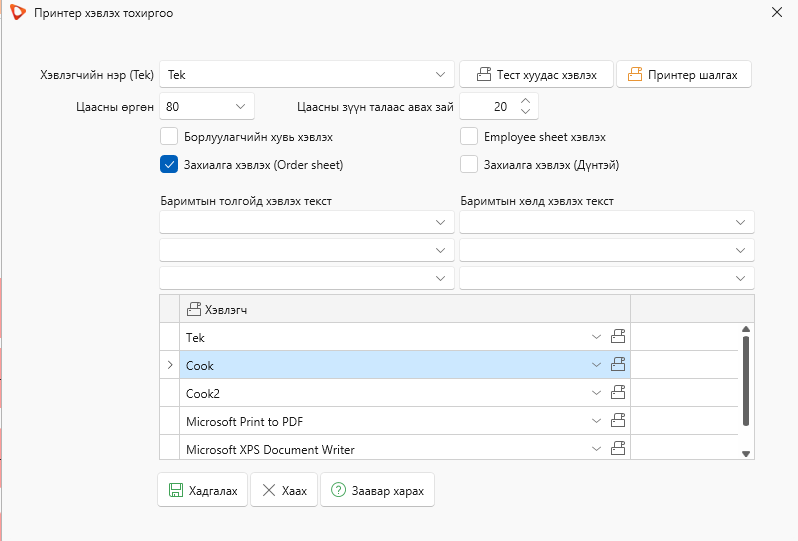Open the Хэвлэгчийн нэр printer dropdown
Image resolution: width=798 pixels, height=541 pixels.
307,75
